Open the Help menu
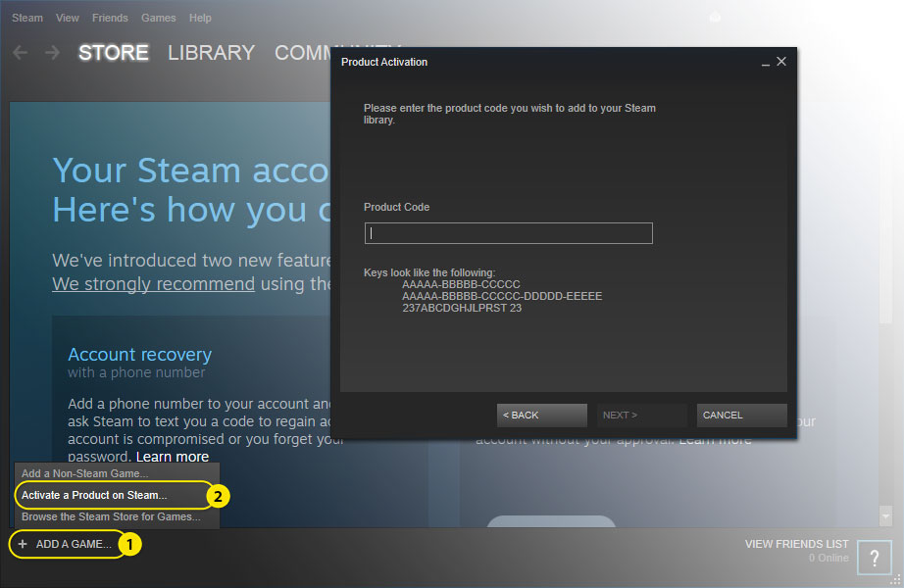Screen dimensions: 904x588 point(200,18)
